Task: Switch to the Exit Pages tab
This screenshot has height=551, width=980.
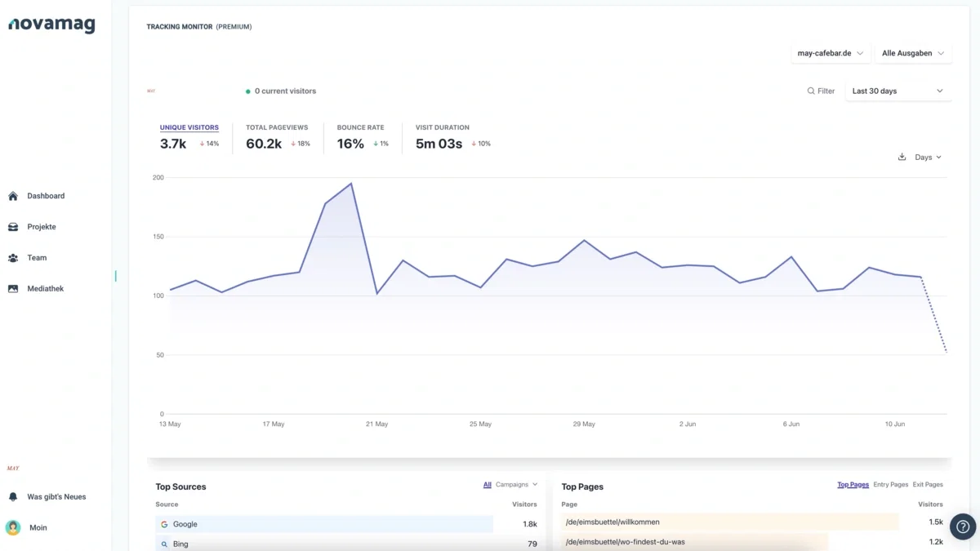Action: tap(928, 485)
